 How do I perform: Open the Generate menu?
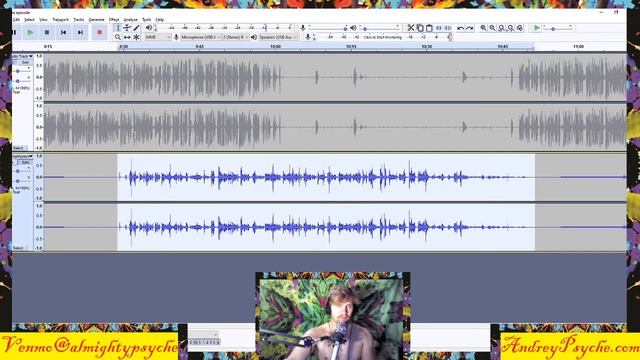click(x=97, y=20)
